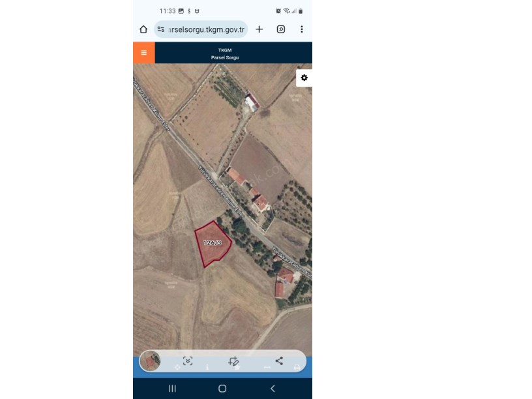Tap the faded location target icon

177,368
